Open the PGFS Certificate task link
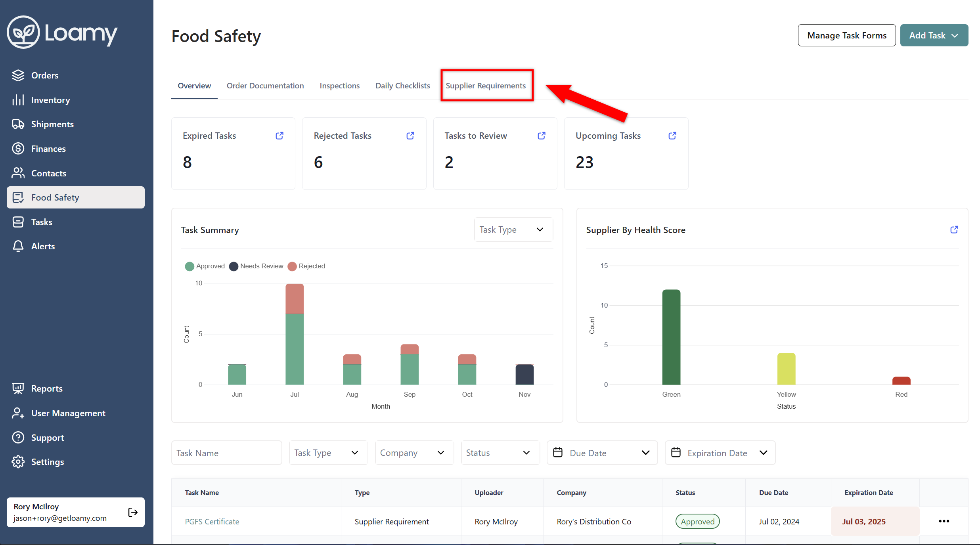Viewport: 980px width, 545px height. pyautogui.click(x=212, y=522)
